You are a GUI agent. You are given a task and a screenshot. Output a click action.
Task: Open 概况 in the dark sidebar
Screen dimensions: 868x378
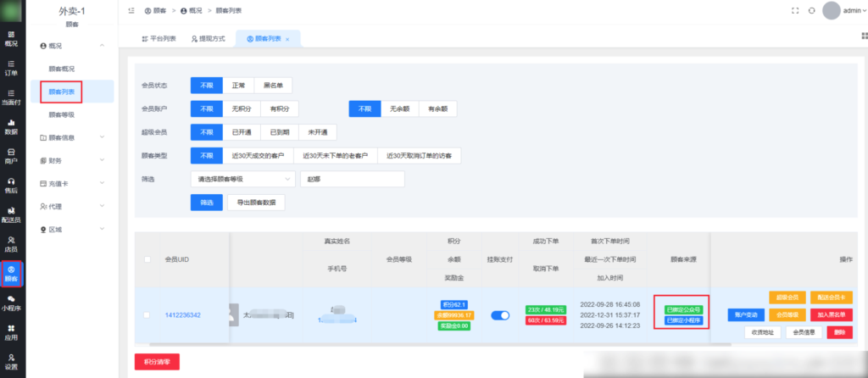pos(11,38)
